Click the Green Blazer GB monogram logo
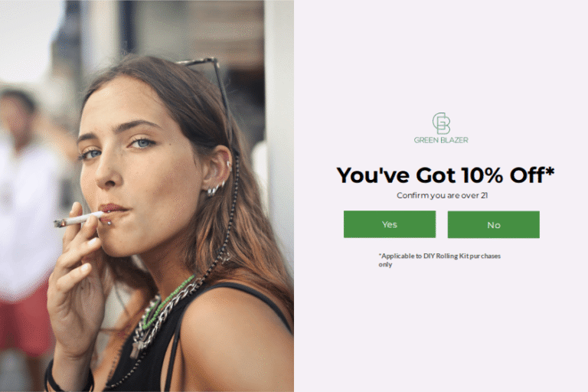This screenshot has height=392, width=588. tap(441, 123)
